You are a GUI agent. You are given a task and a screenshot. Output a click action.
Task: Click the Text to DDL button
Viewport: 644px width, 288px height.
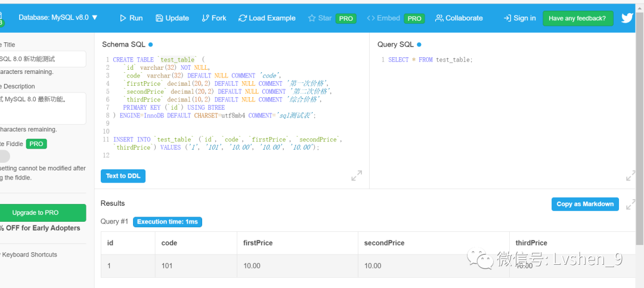123,176
